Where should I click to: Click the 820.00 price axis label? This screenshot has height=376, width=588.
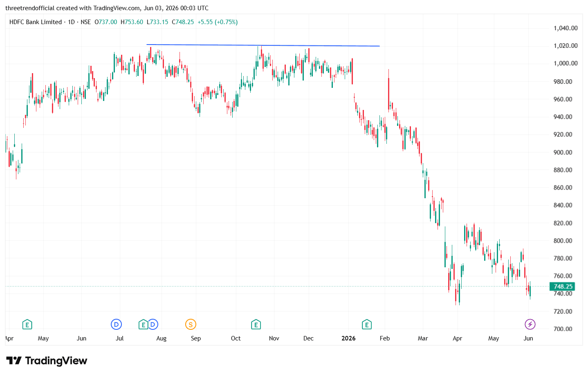pyautogui.click(x=563, y=223)
